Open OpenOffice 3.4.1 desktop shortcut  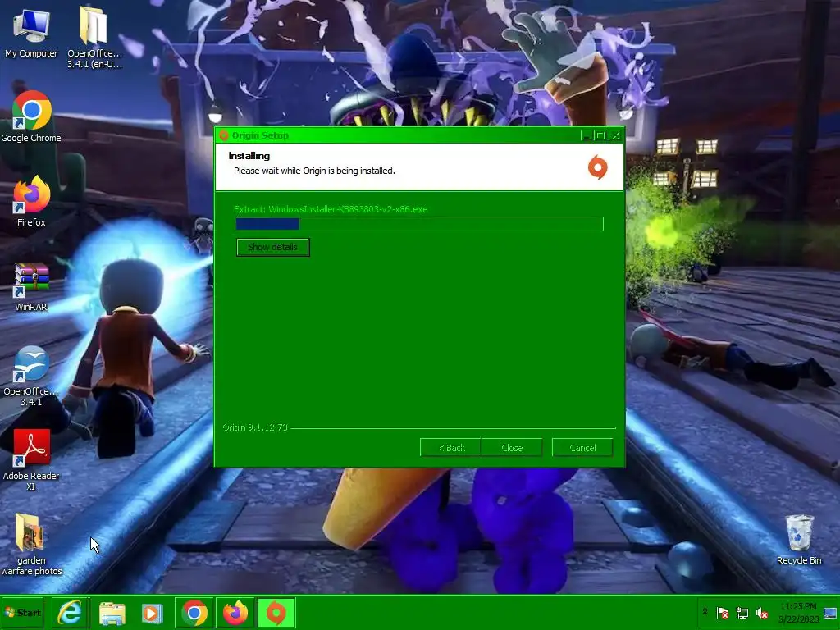pyautogui.click(x=31, y=376)
